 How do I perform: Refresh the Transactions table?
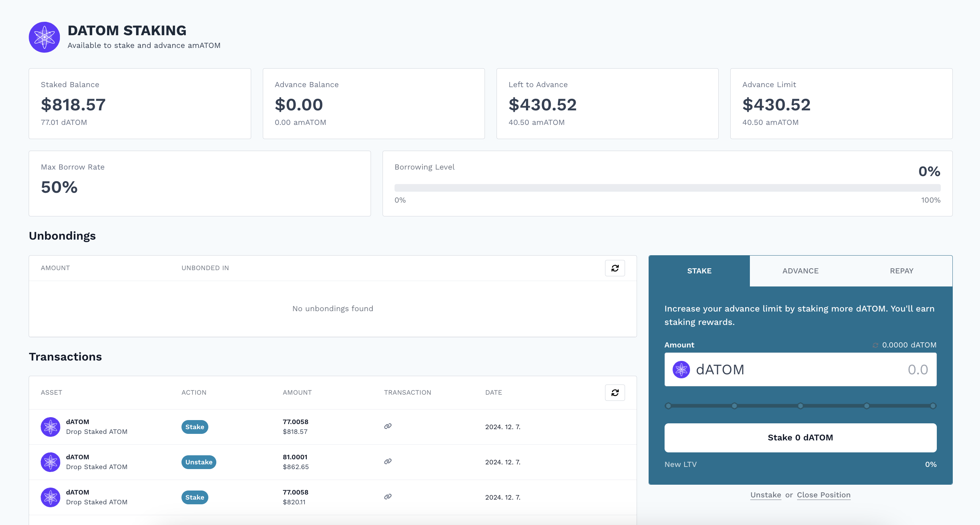coord(615,392)
